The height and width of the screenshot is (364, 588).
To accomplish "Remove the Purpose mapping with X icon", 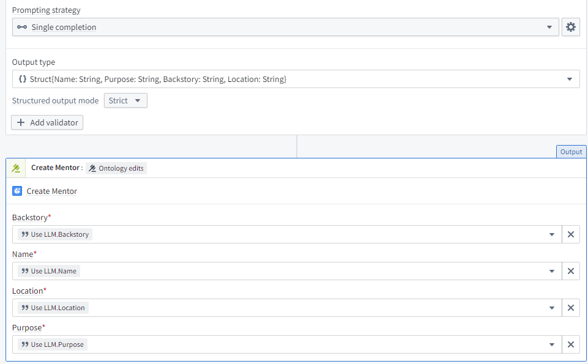I will coord(570,344).
